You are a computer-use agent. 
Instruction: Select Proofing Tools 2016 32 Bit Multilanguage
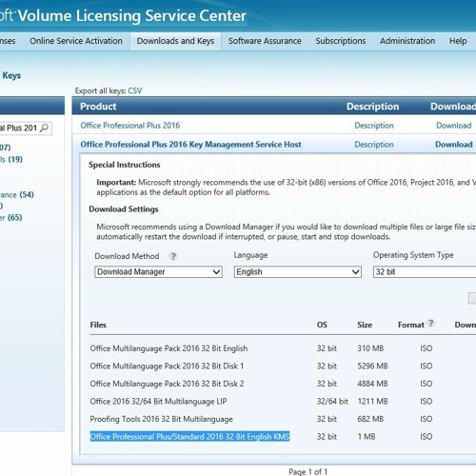click(x=161, y=419)
